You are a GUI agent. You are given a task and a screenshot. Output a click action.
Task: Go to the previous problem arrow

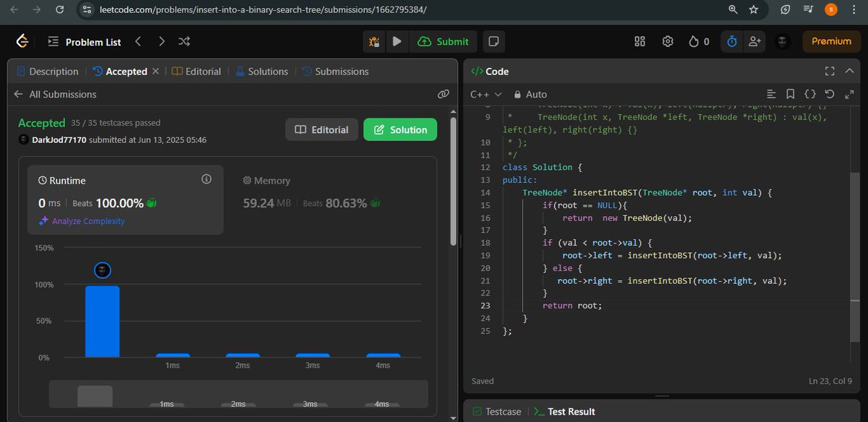click(x=138, y=42)
